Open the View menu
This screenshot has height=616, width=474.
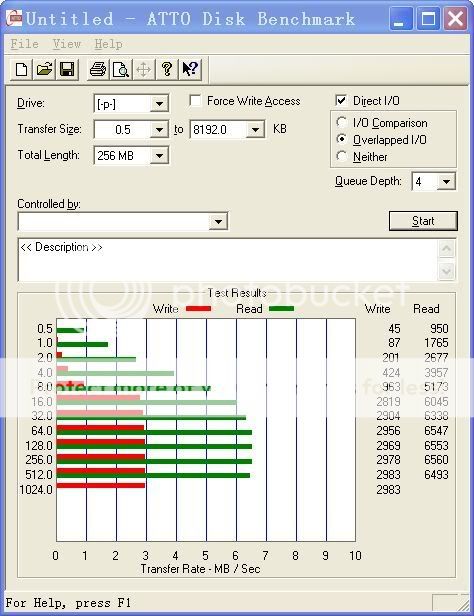(x=67, y=44)
